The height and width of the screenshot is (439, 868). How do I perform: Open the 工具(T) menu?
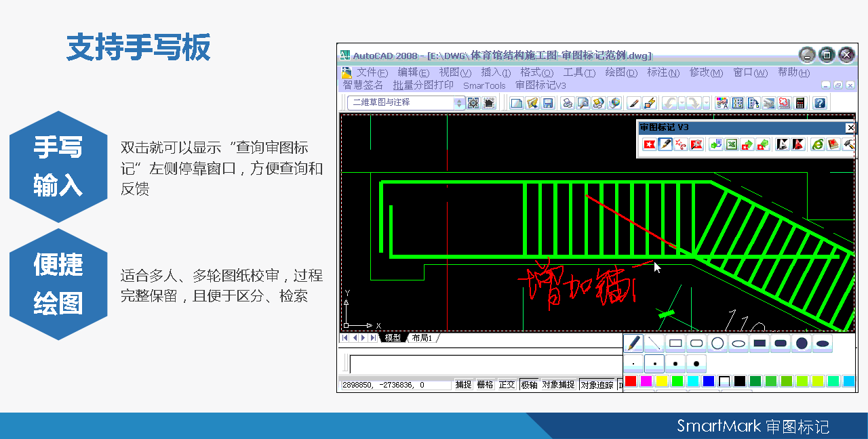click(x=579, y=72)
